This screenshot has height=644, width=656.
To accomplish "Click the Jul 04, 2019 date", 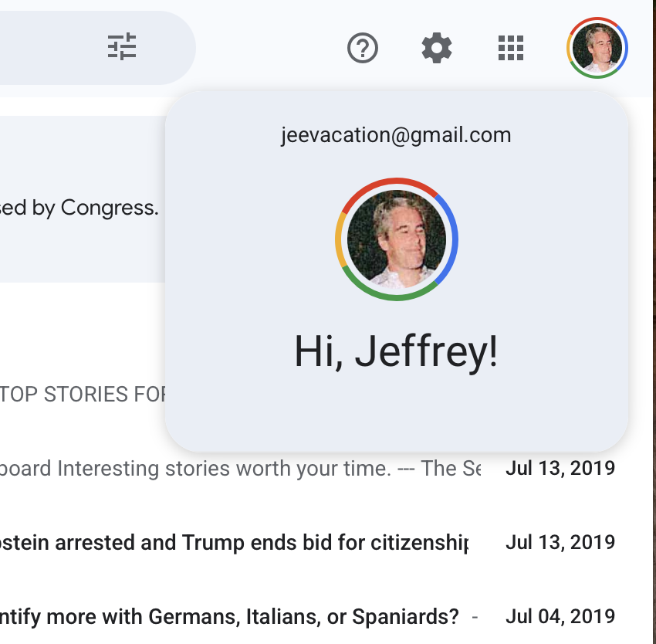I will coord(560,617).
